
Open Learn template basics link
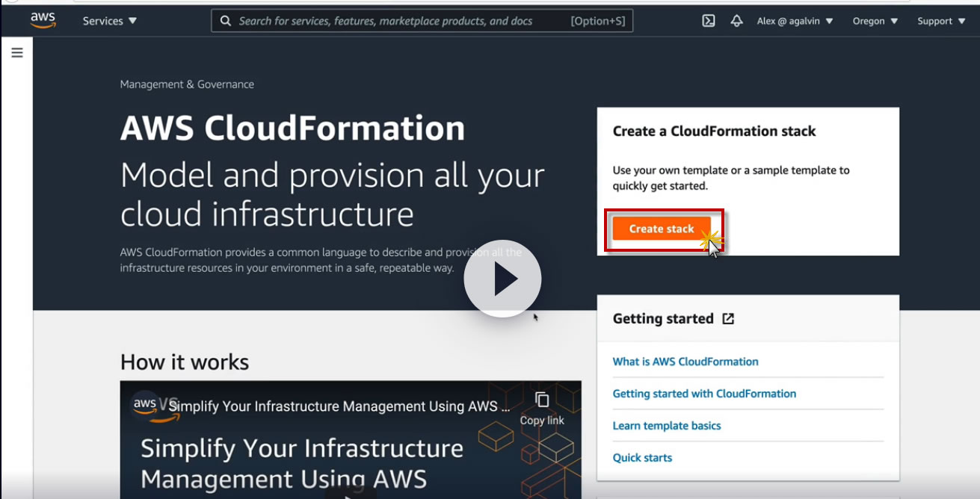(667, 426)
